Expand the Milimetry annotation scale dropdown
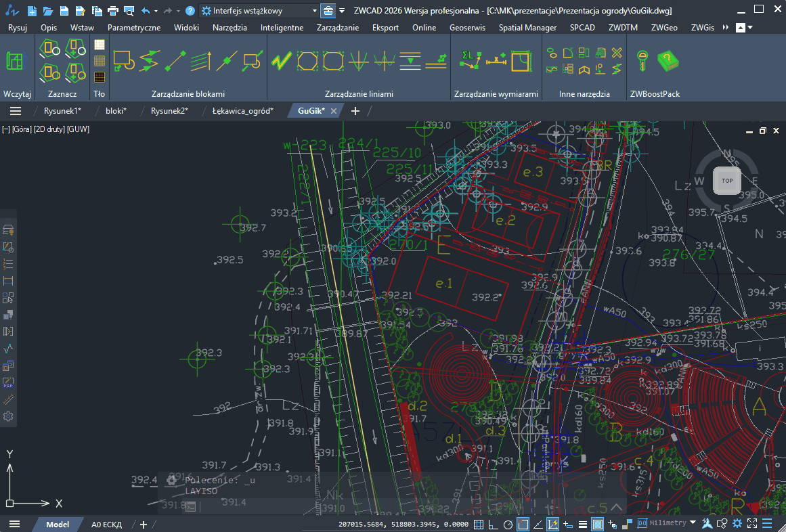786x532 pixels. point(693,523)
